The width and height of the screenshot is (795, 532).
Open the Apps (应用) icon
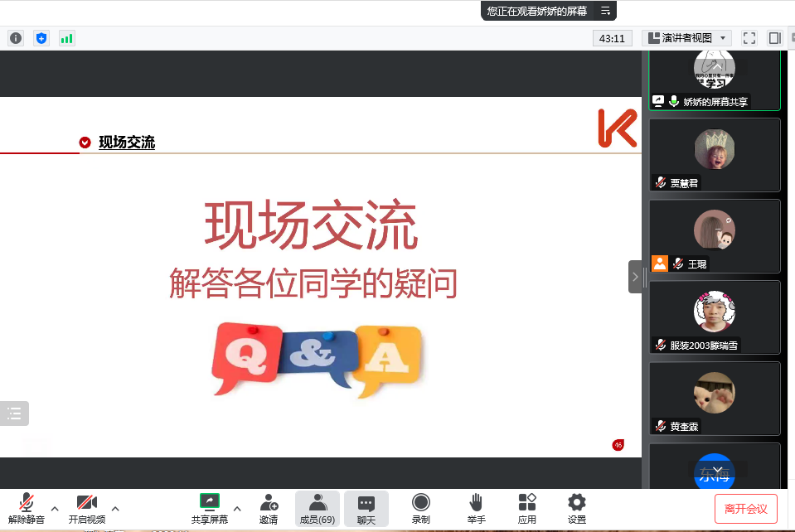tap(527, 508)
